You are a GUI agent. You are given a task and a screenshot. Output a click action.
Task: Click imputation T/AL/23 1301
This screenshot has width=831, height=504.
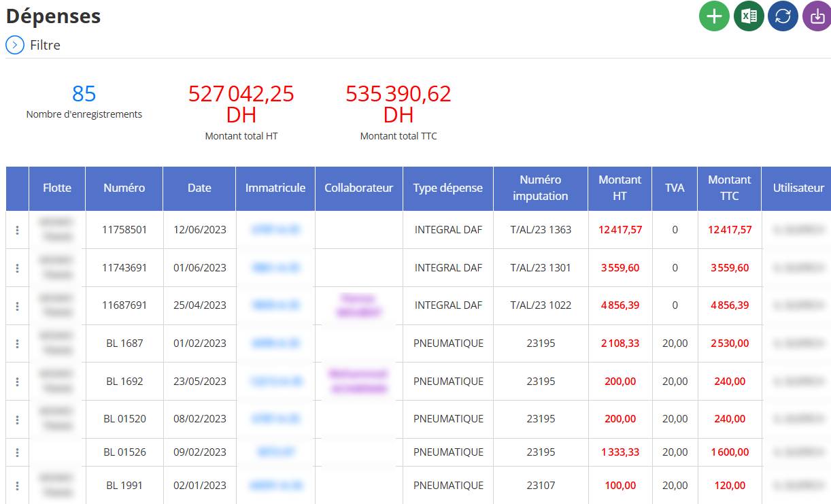(x=541, y=268)
